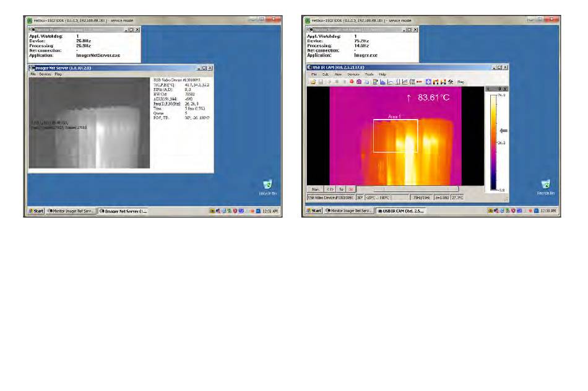
Task: Click ImagerNetServer.exe in the Monitor window
Action: click(x=98, y=55)
